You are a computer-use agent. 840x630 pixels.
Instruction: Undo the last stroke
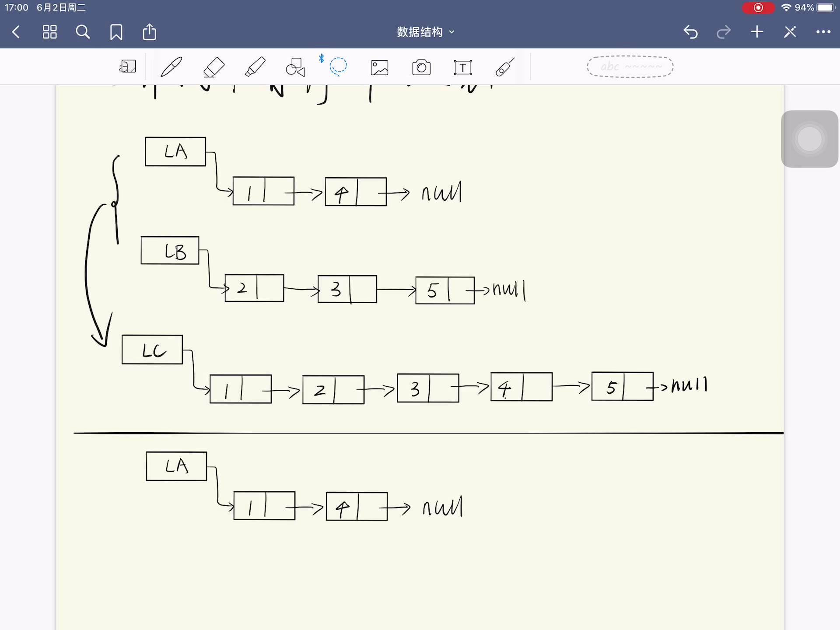[x=690, y=32]
